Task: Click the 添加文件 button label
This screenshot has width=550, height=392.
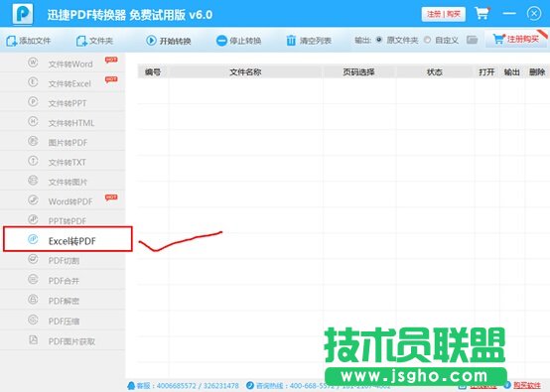Action: pos(35,41)
